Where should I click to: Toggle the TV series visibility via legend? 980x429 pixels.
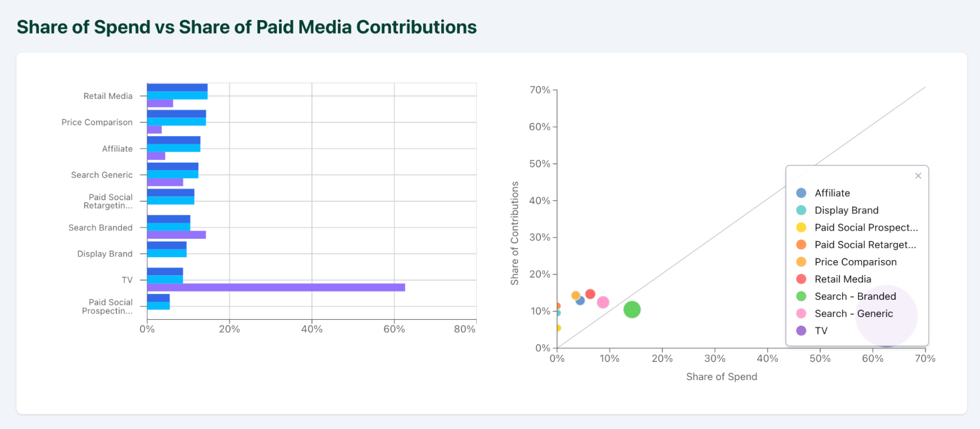click(x=821, y=331)
